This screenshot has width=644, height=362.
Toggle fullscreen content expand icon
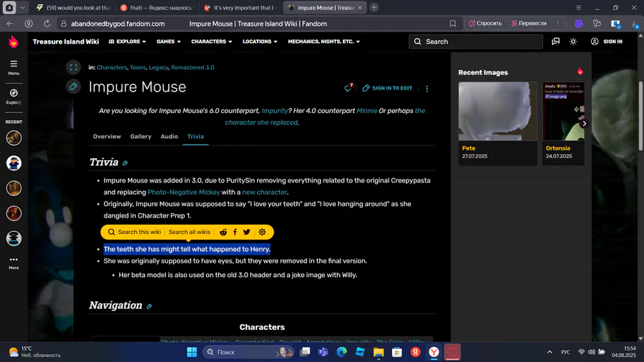point(73,67)
